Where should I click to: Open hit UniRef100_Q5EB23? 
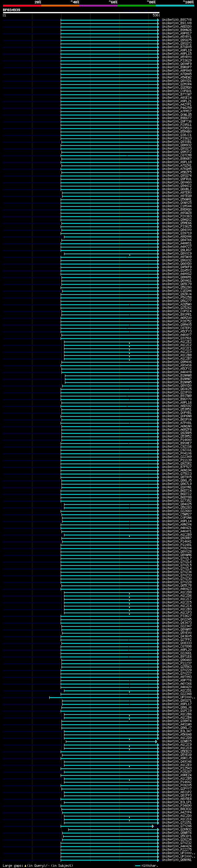[x=177, y=751]
